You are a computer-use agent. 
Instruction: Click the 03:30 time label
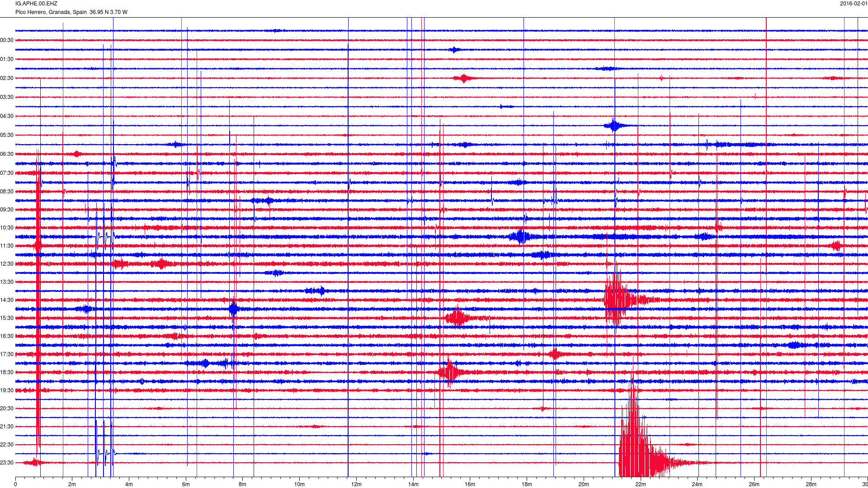[7, 97]
